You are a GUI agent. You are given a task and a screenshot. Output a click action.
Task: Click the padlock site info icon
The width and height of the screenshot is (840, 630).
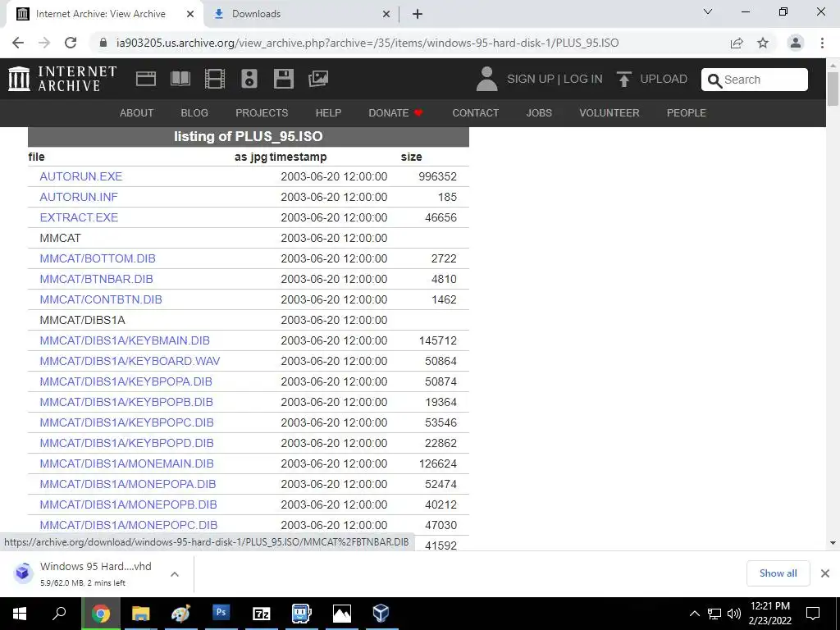104,43
